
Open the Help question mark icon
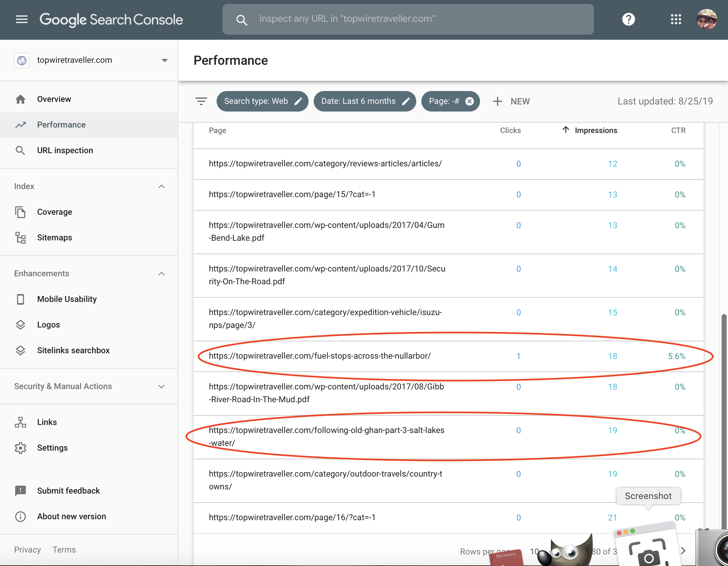point(628,19)
